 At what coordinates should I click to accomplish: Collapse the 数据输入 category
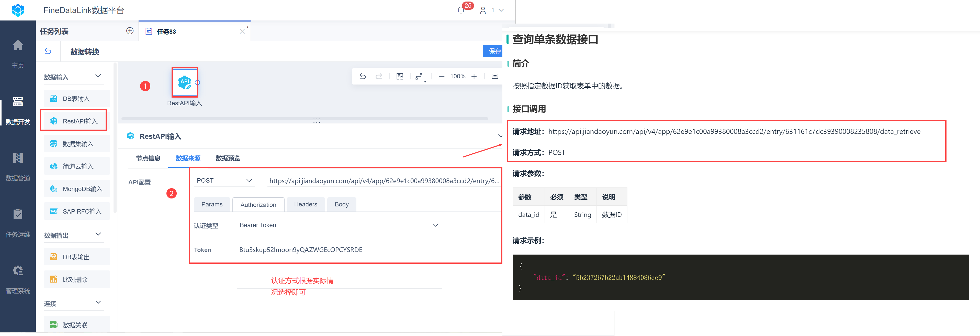(x=98, y=76)
